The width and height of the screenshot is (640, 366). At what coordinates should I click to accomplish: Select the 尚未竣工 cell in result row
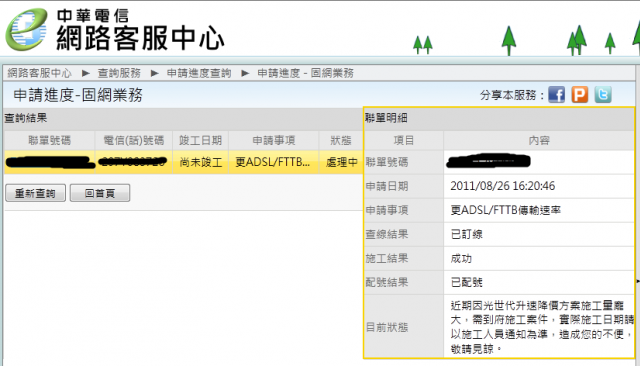coord(200,162)
